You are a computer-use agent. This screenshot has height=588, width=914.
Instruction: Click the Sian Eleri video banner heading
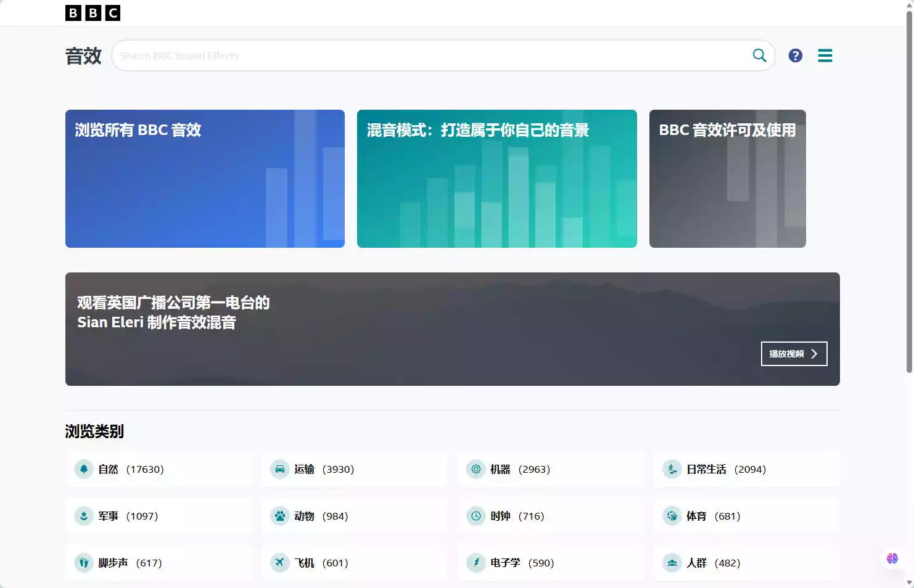(173, 312)
